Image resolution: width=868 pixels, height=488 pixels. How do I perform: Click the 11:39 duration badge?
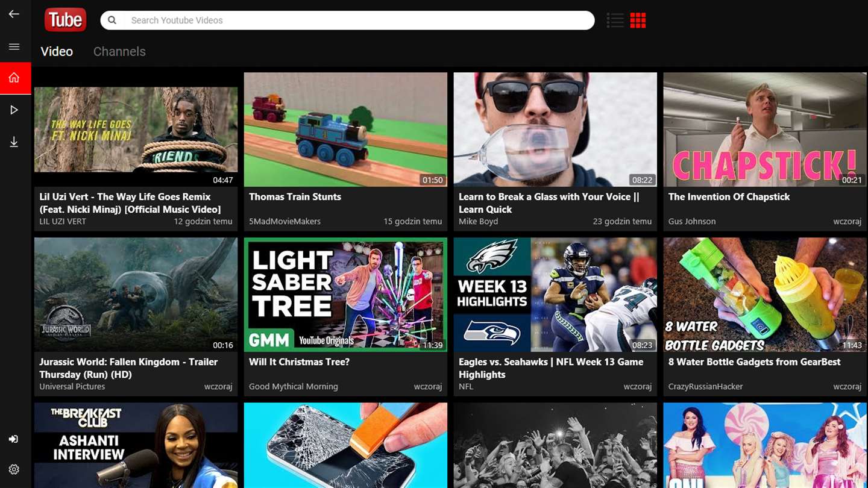click(433, 345)
